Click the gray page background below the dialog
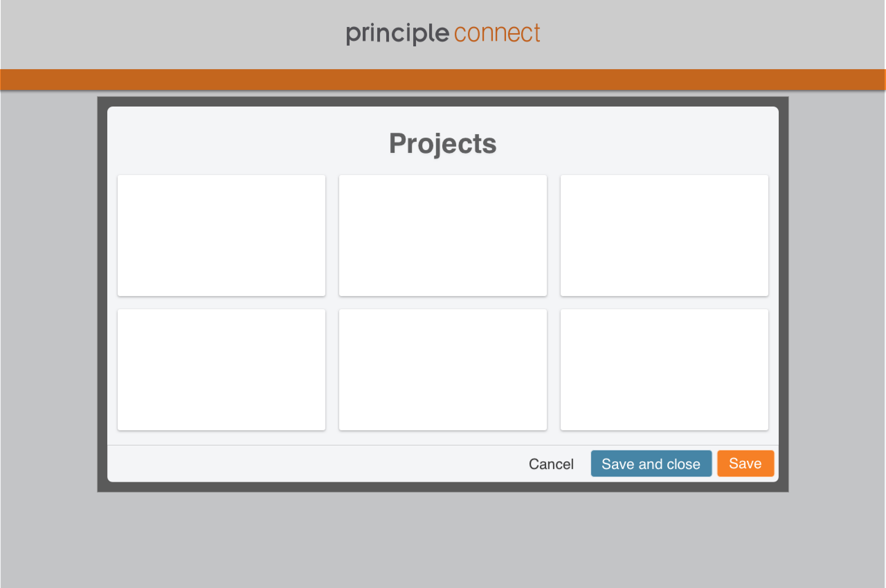 point(443,540)
